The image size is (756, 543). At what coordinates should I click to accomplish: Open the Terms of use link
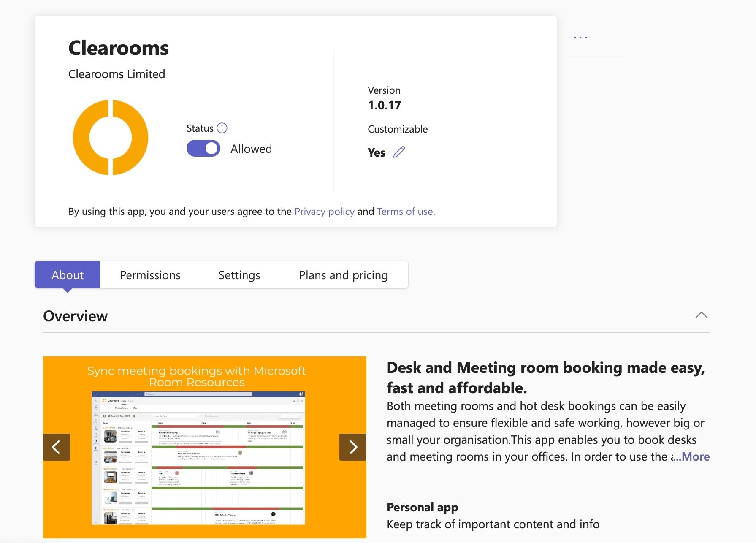(x=405, y=212)
